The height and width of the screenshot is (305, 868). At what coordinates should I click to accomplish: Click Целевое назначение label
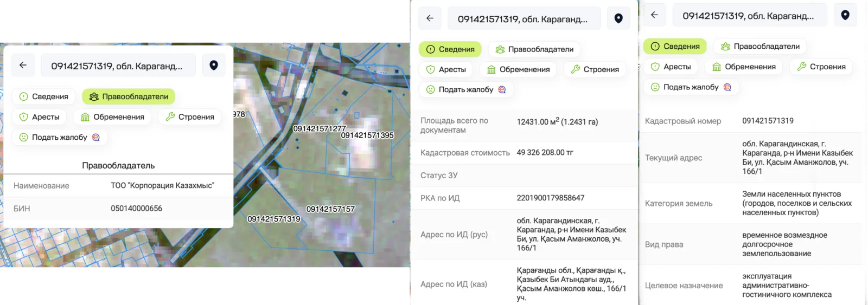click(684, 285)
